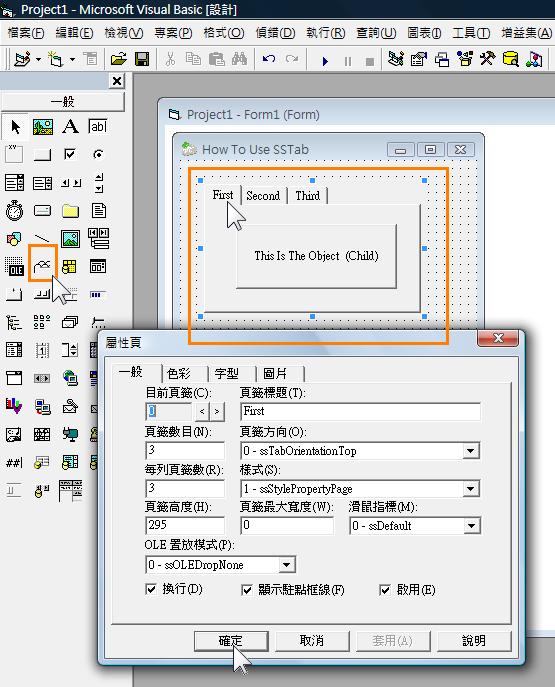Select the Shape control tool

(x=14, y=239)
